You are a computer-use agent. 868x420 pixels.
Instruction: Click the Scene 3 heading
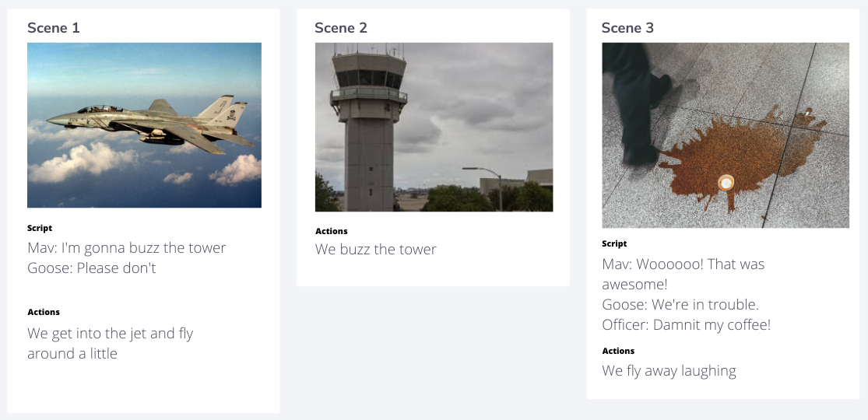[627, 28]
